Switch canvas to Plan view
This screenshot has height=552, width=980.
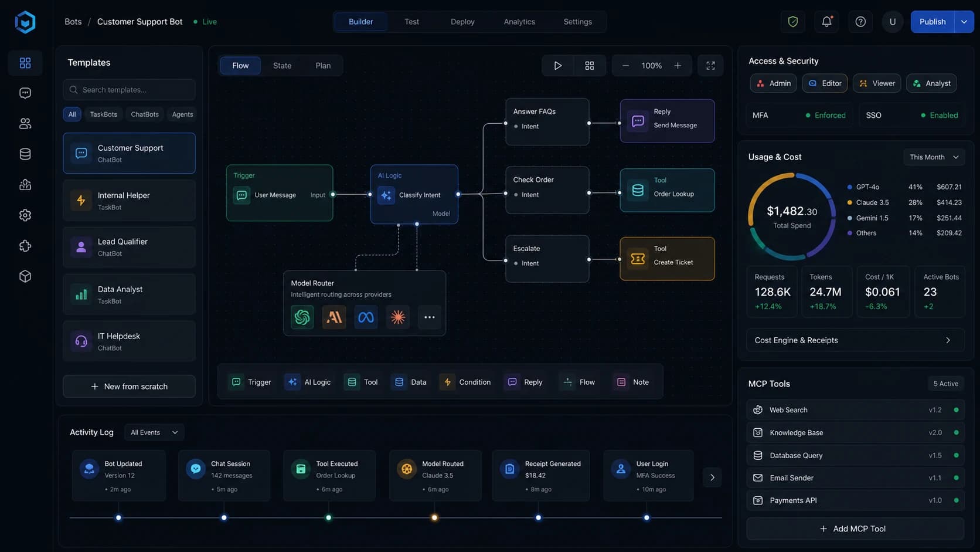tap(323, 66)
